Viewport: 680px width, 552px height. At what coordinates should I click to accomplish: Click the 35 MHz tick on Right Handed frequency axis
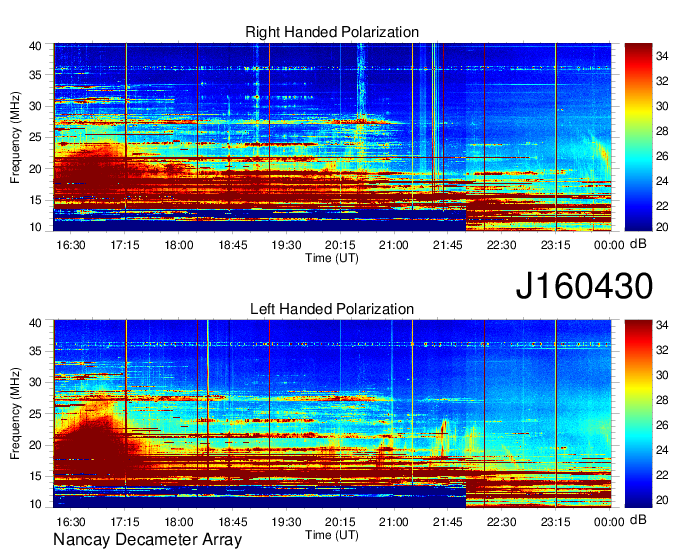(x=35, y=75)
